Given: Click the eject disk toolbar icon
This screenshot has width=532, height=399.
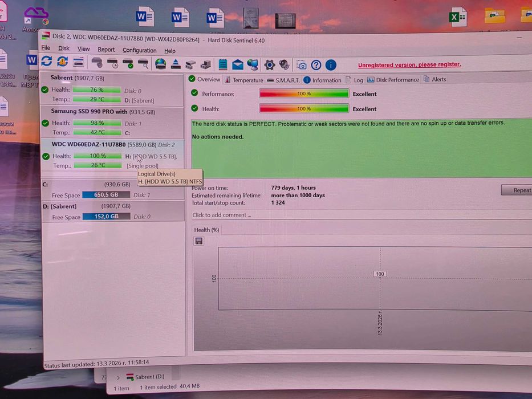Looking at the screenshot, I should pyautogui.click(x=176, y=64).
